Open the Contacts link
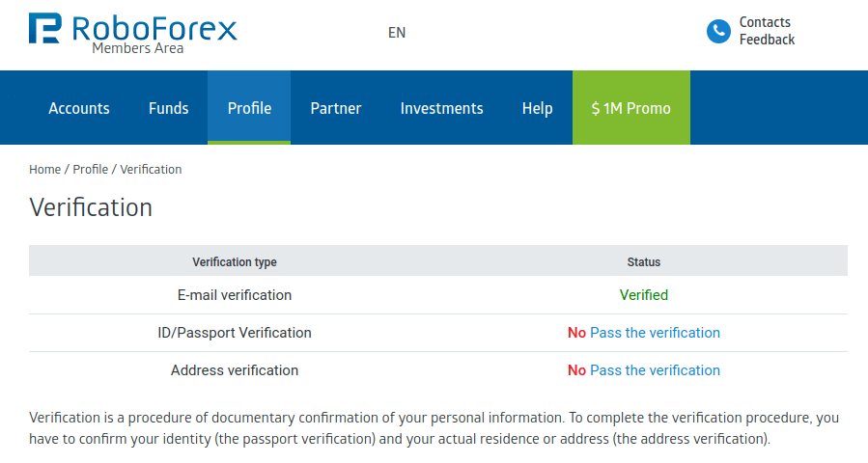 point(765,22)
